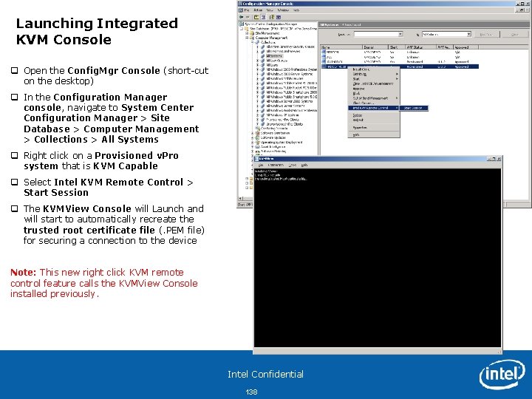Open View menu in Configuration Manager Console
Screen dimensions: 532x399
(x=270, y=10)
